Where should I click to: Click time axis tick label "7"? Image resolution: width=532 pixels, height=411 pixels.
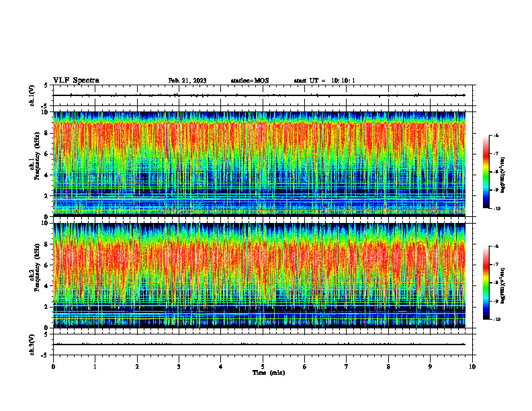(347, 367)
